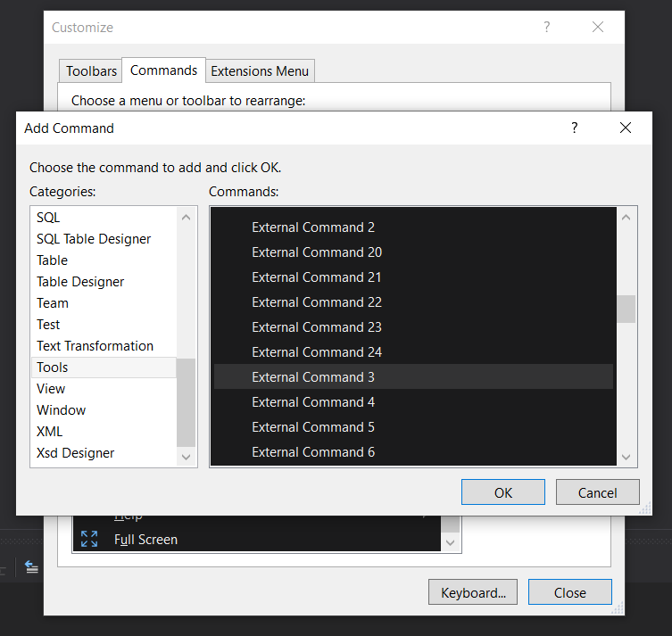Pick External Command 23
The image size is (672, 636).
coord(413,327)
